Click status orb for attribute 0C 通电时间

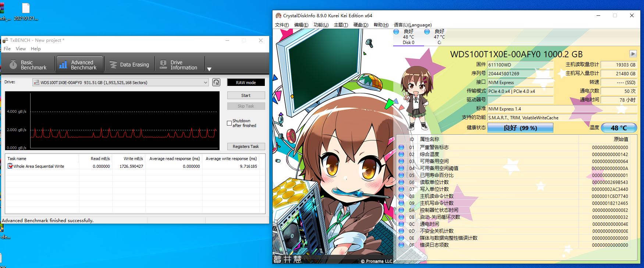[401, 224]
